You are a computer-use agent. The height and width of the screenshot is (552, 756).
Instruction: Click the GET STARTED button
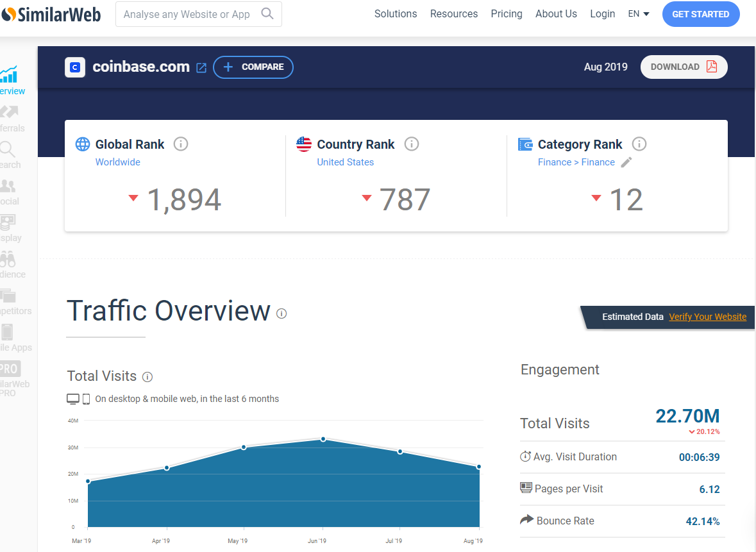click(x=701, y=14)
